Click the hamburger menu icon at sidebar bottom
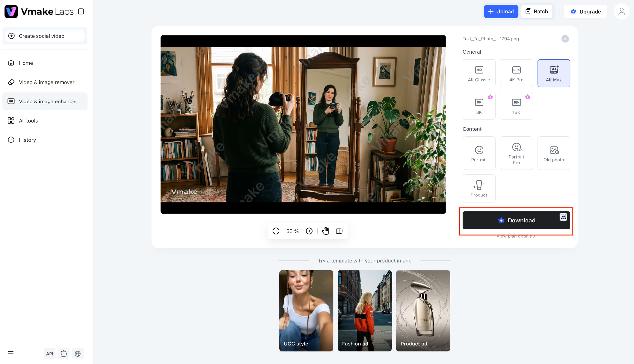Viewport: 634px width, 364px height. pyautogui.click(x=10, y=354)
